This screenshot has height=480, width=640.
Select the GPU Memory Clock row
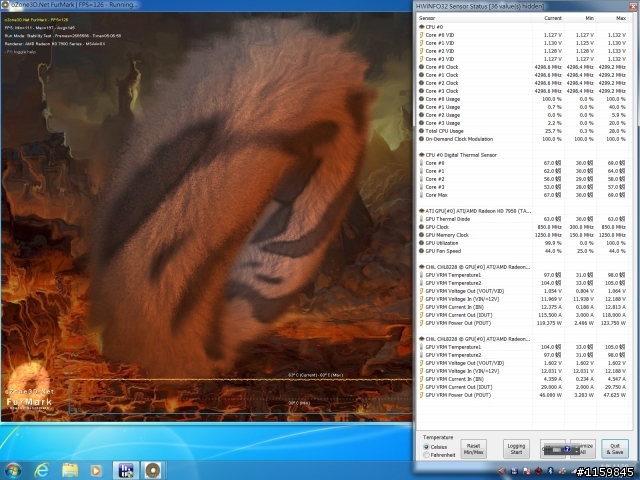point(522,235)
